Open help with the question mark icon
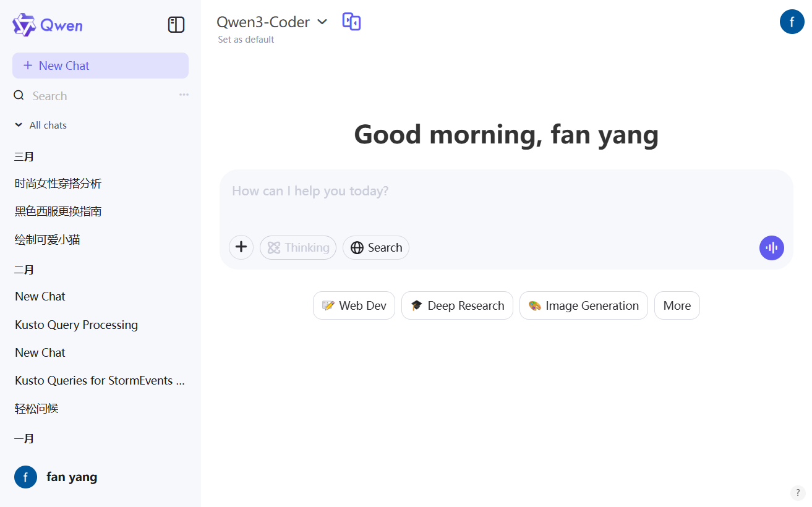 click(x=798, y=493)
